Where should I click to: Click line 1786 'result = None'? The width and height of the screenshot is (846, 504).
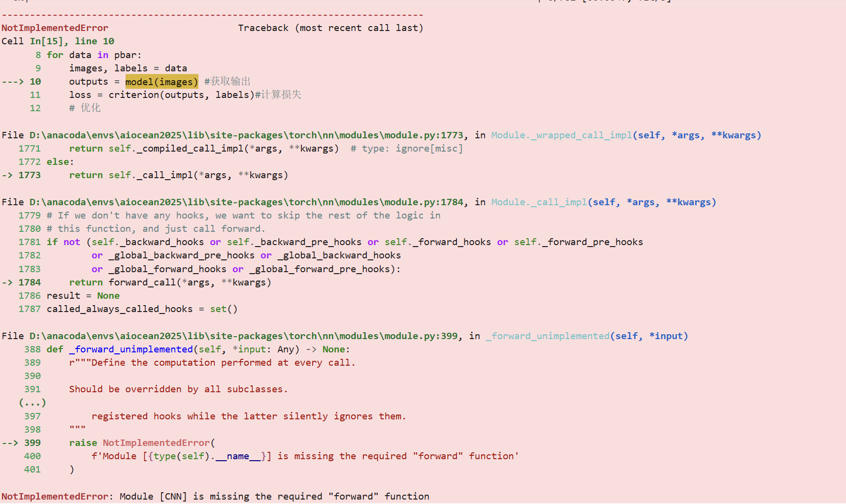(83, 296)
